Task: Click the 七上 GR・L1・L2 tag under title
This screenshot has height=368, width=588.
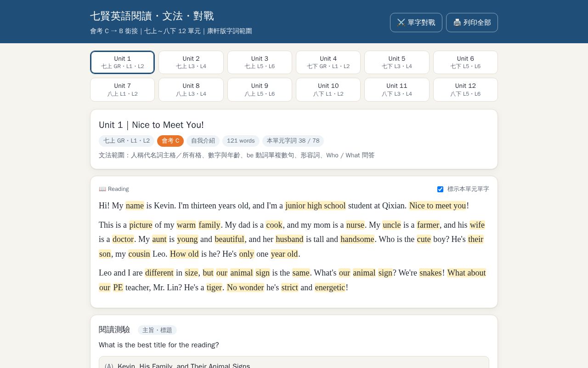Action: pyautogui.click(x=126, y=141)
